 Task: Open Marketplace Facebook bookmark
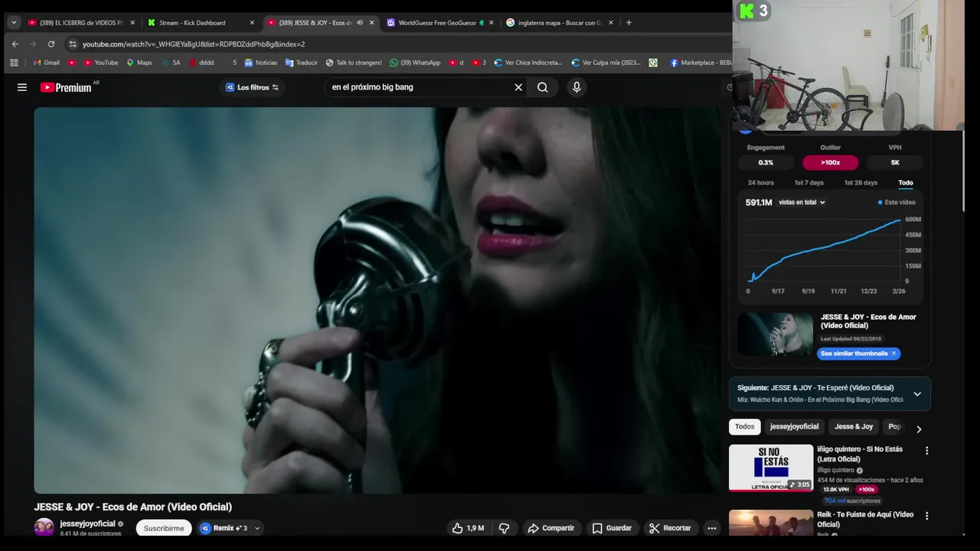[x=701, y=63]
